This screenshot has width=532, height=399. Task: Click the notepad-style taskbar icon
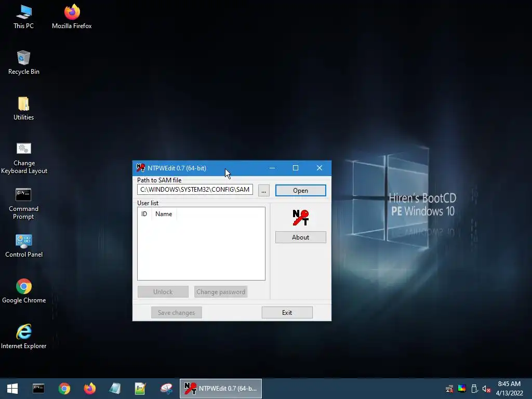coord(115,389)
